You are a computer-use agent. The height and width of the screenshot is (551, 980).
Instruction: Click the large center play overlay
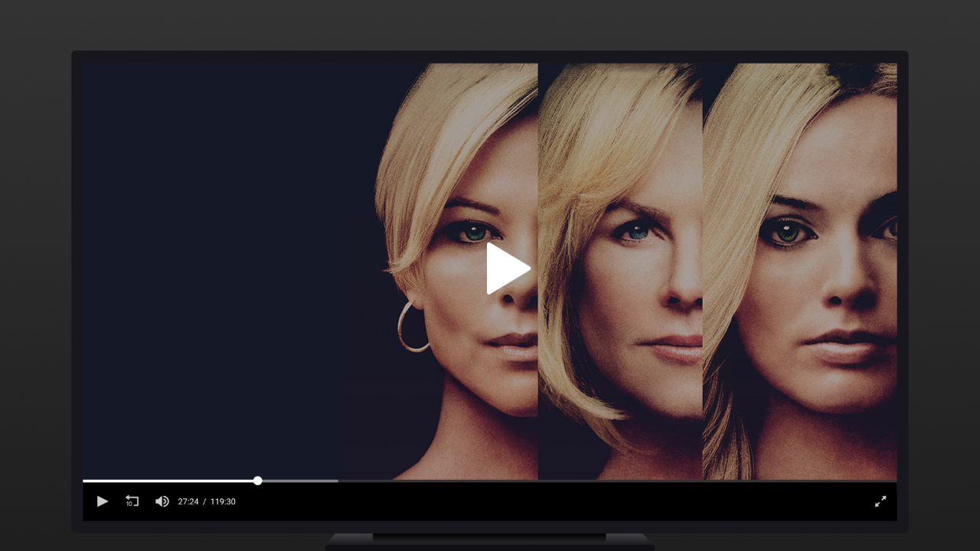click(506, 268)
